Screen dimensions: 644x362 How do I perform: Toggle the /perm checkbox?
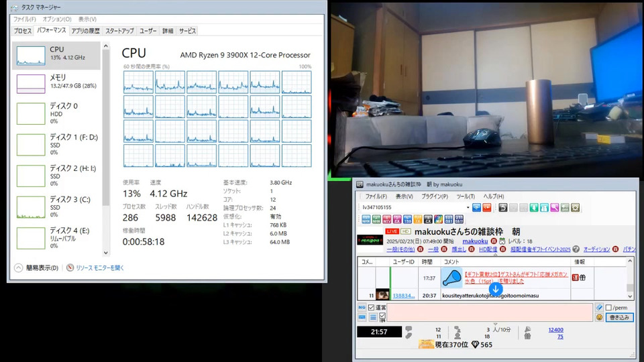coord(608,308)
